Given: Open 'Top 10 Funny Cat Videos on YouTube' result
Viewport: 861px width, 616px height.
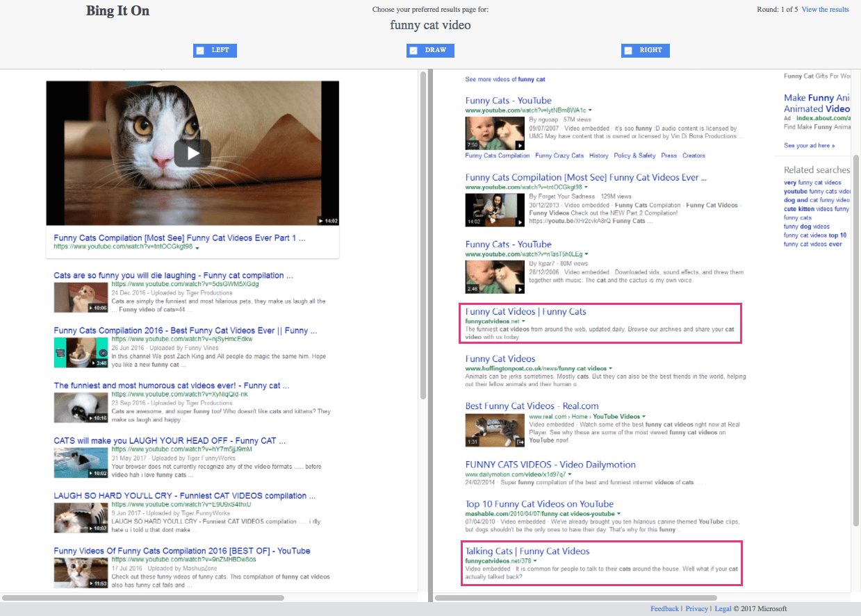Looking at the screenshot, I should click(x=540, y=504).
